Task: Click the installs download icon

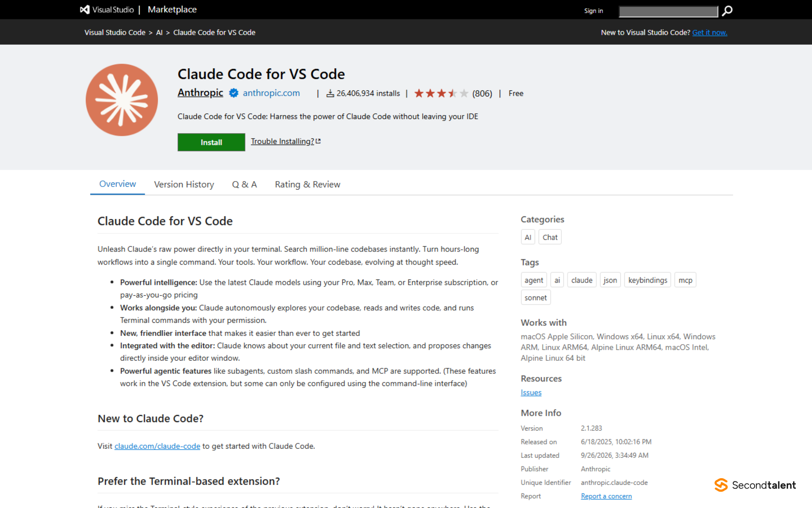Action: 330,93
